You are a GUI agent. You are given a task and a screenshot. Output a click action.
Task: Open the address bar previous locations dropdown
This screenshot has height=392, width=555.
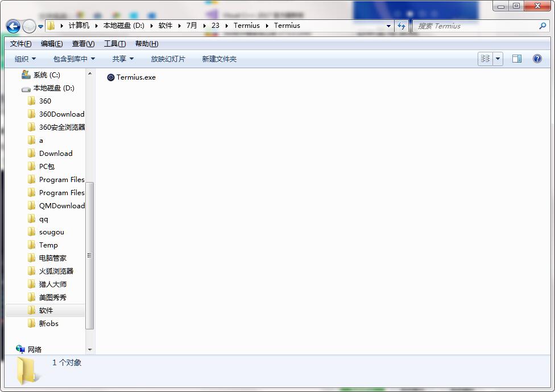(x=388, y=26)
